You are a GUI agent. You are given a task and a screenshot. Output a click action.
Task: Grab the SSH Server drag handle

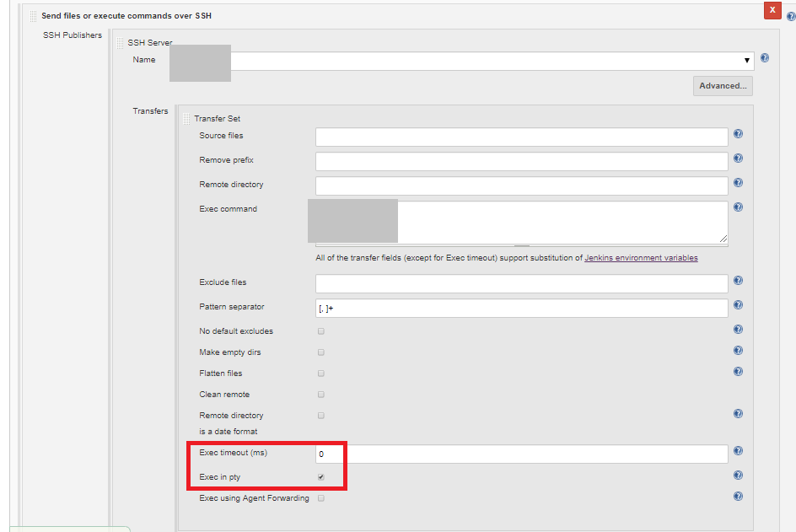121,43
